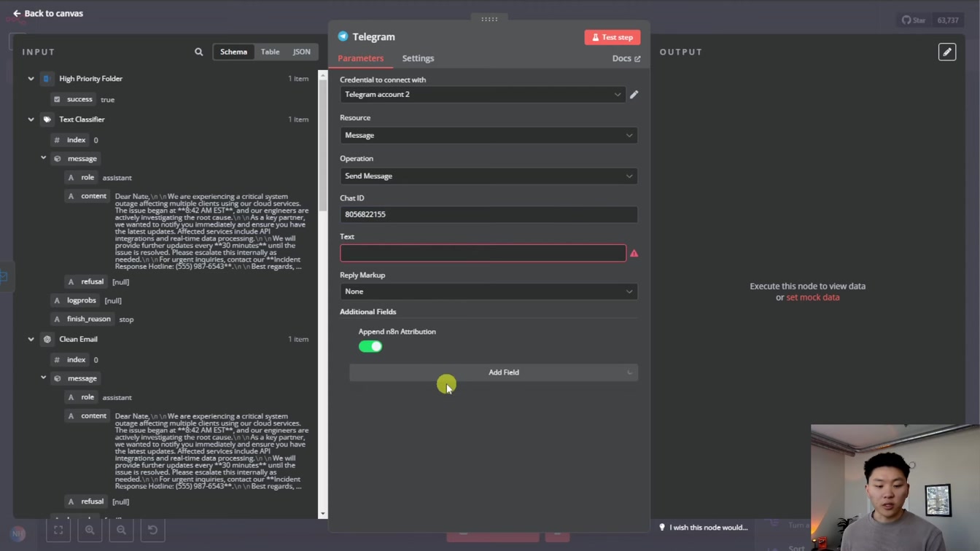
Task: Edit credential with pencil icon
Action: tap(634, 95)
